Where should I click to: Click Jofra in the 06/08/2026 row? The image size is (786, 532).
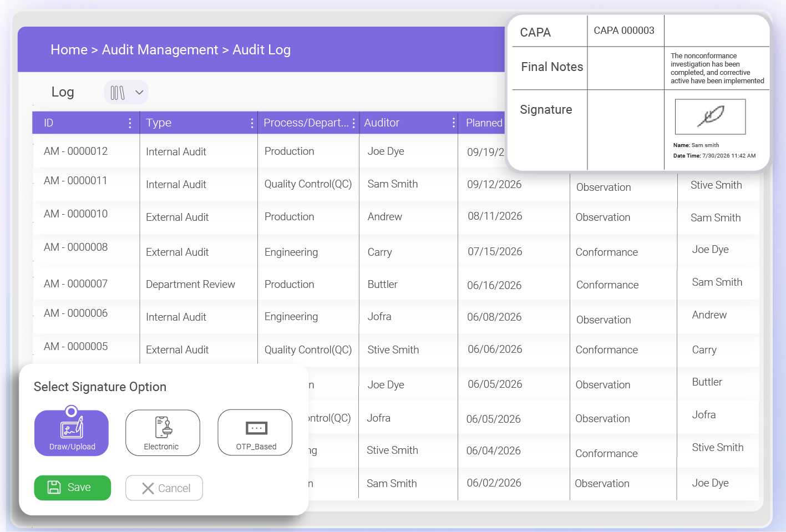click(x=379, y=317)
